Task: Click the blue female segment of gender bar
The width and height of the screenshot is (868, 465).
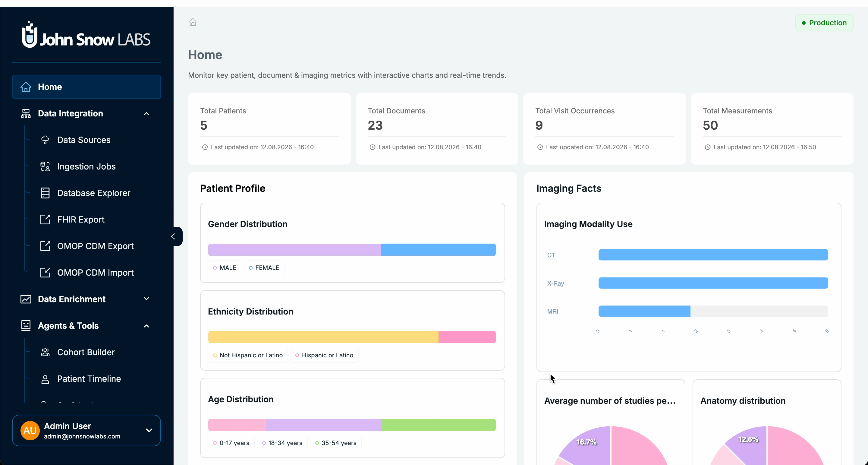Action: 439,250
